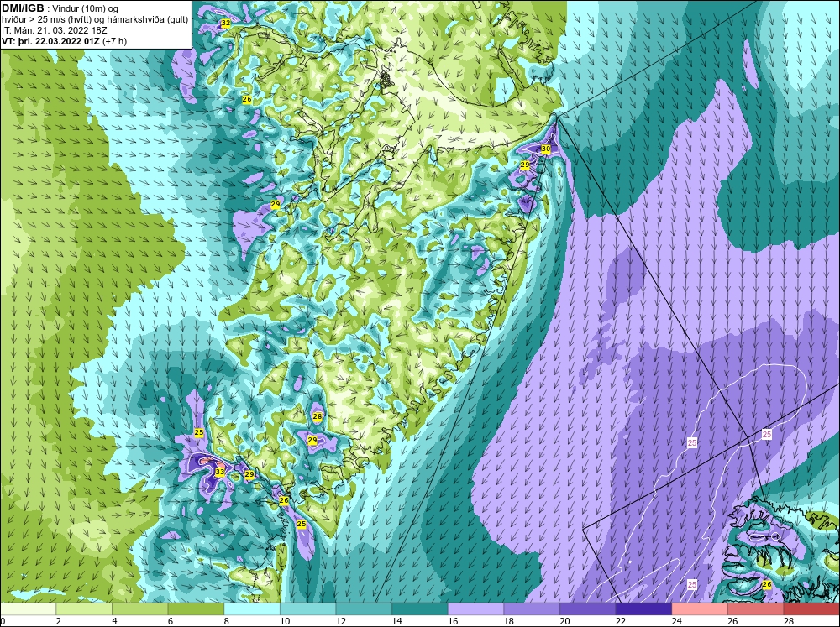Click the 10–12 m/s turquoise legend swatch

tap(308, 609)
